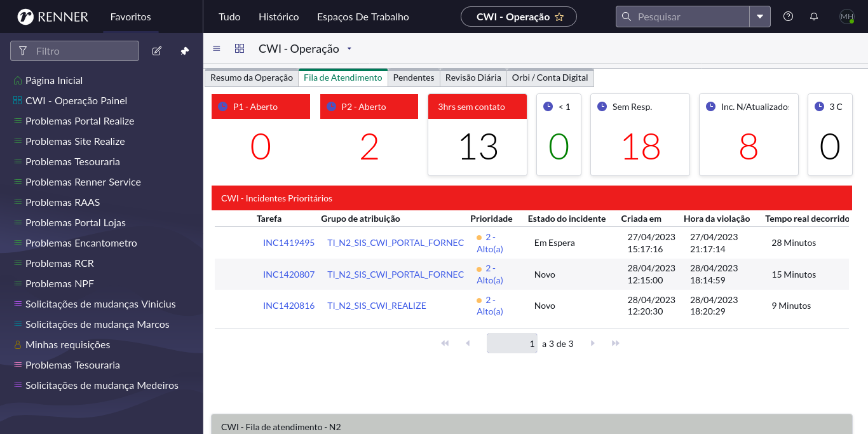Viewport: 868px width, 434px height.
Task: Open Problemas Encantometro favorite
Action: pos(81,243)
